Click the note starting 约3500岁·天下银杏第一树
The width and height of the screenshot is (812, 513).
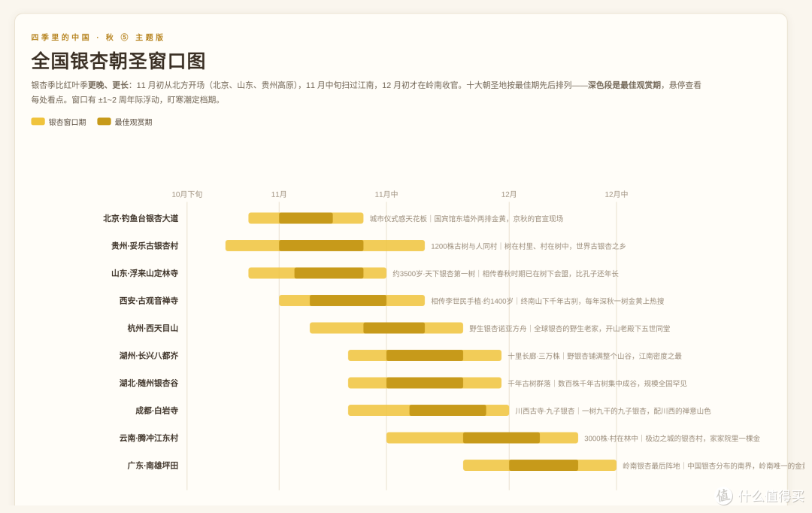click(x=505, y=274)
